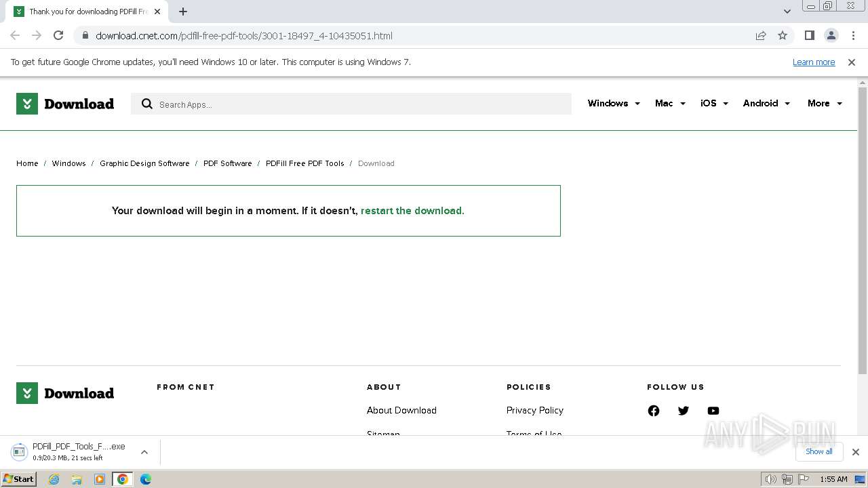Launch Internet Explorer from the taskbar
The width and height of the screenshot is (868, 488).
click(x=54, y=479)
